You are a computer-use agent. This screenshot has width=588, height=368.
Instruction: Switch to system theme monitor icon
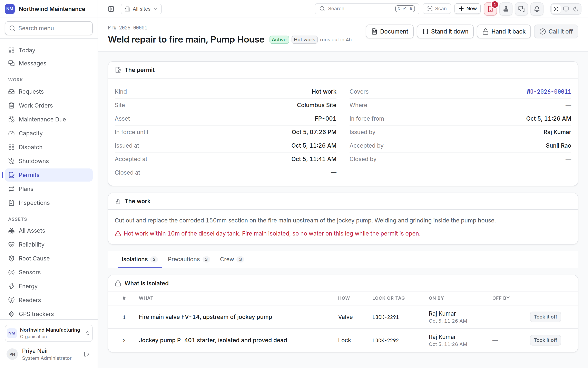pos(566,9)
